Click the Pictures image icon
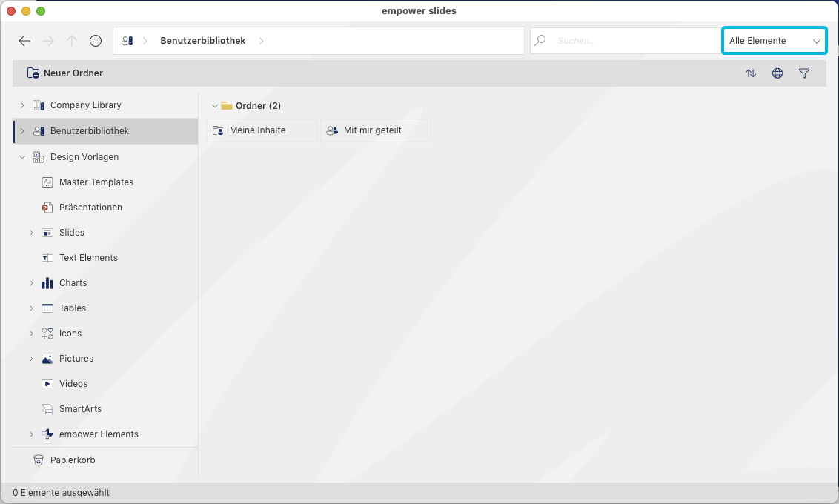This screenshot has width=839, height=504. point(47,359)
